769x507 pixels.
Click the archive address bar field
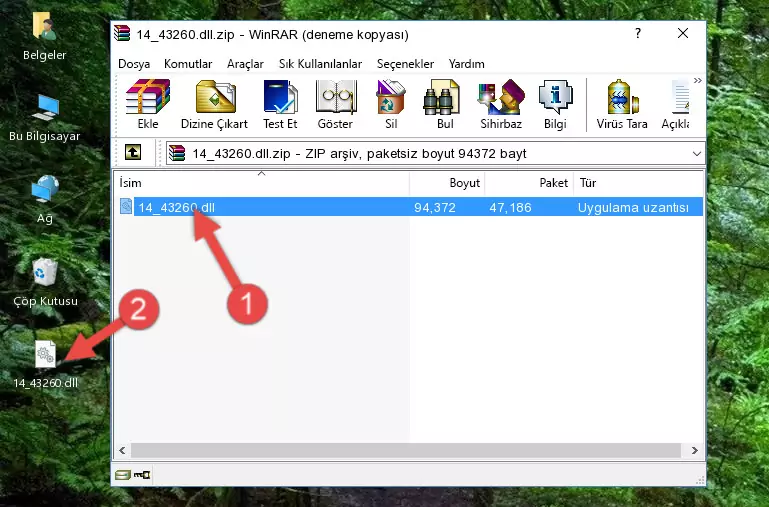(x=436, y=153)
